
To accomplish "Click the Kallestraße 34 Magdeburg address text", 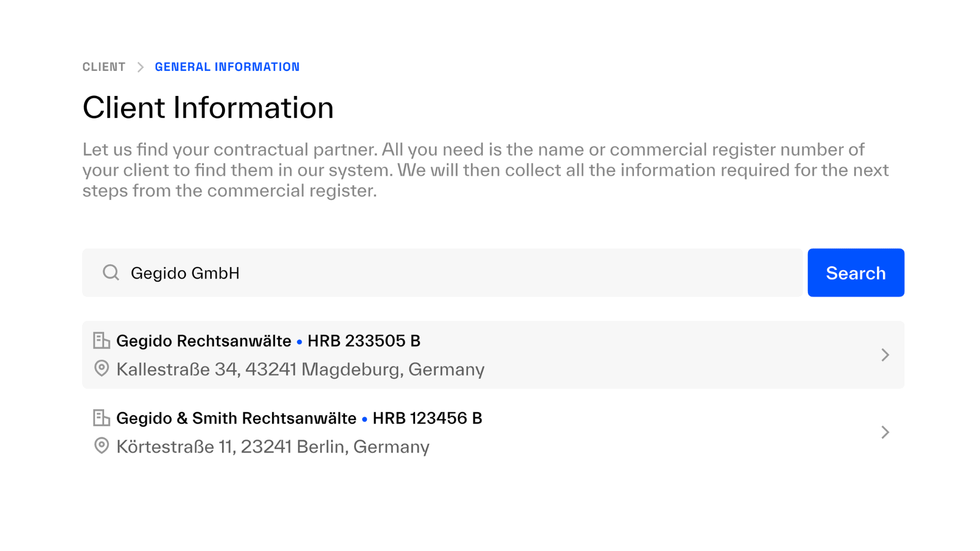I will [x=300, y=369].
